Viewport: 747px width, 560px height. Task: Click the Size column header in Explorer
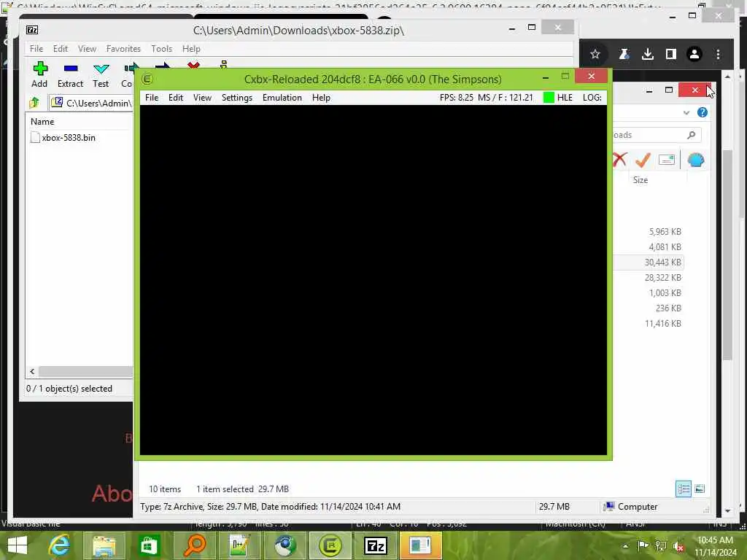click(640, 180)
